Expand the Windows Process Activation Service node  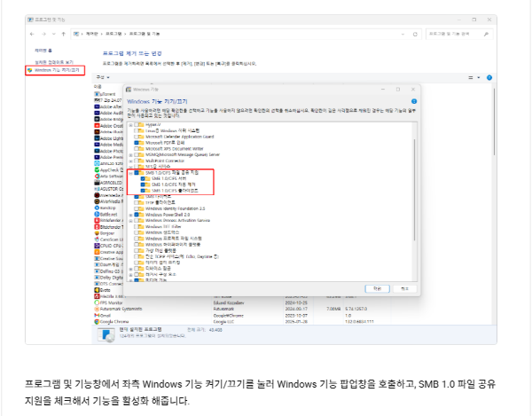click(130, 221)
